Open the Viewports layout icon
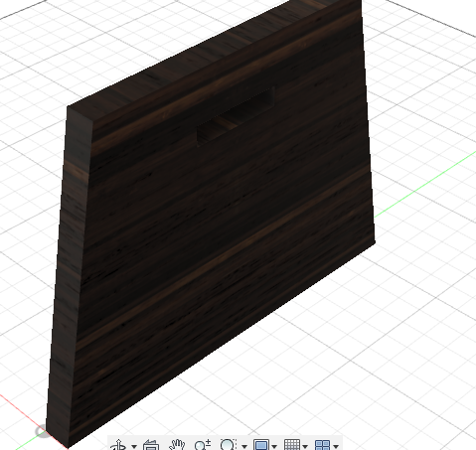Screen dimensions: 476x450 tap(322, 445)
